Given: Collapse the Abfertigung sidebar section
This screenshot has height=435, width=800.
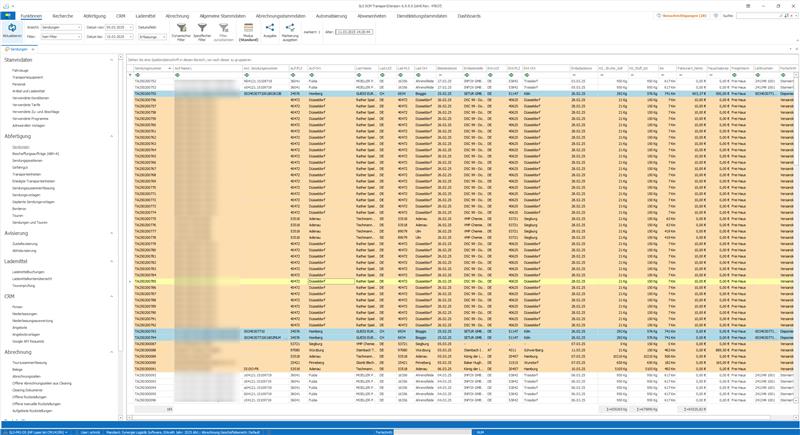Looking at the screenshot, I should (112, 136).
